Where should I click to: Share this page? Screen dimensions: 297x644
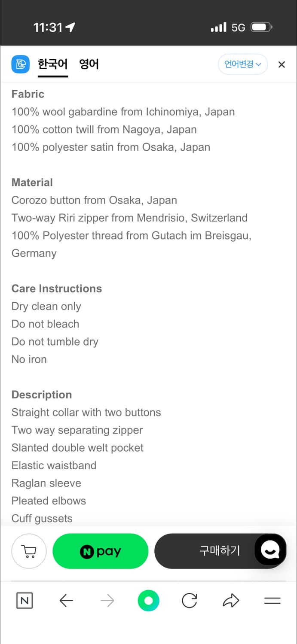(x=231, y=601)
